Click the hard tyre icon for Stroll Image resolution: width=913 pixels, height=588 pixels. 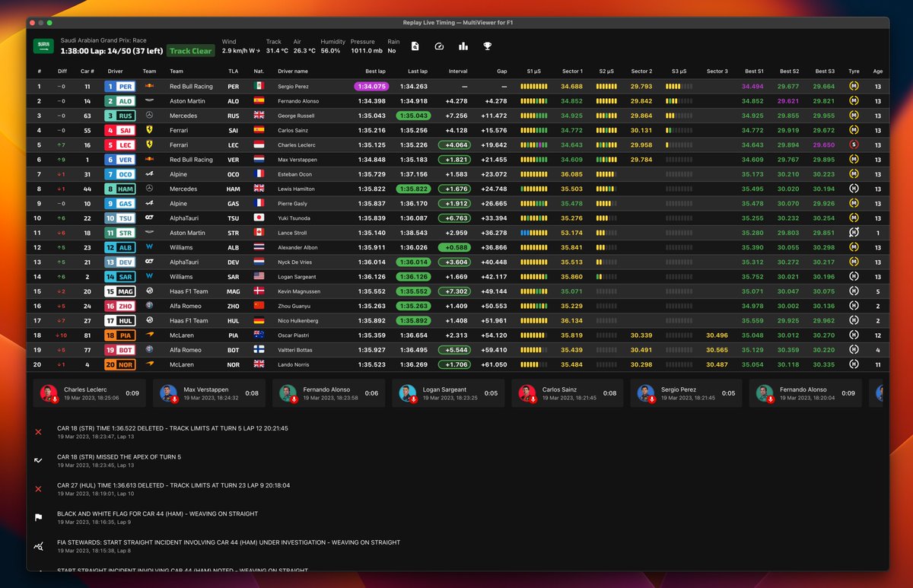point(854,233)
